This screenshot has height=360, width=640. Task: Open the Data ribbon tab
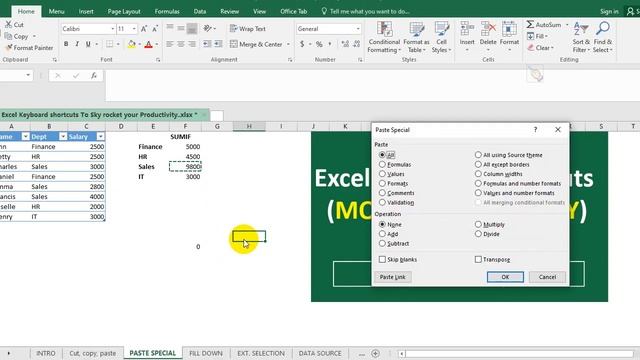[200, 11]
